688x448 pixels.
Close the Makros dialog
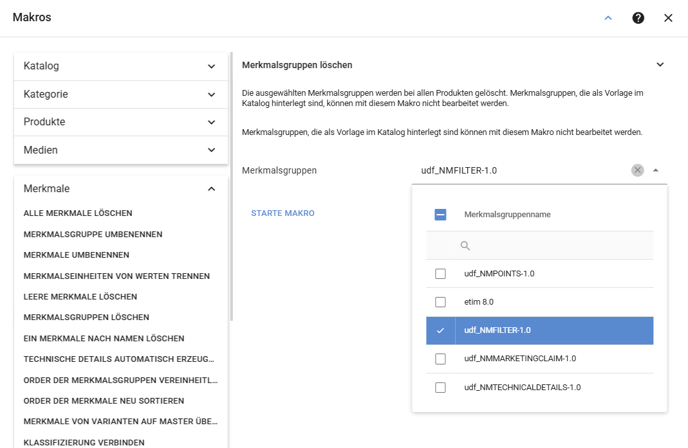tap(668, 18)
